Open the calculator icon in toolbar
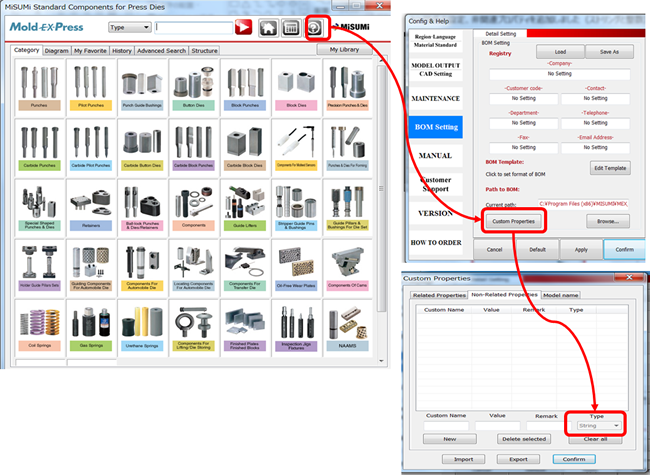Screen dimensions: 650x475 click(x=291, y=28)
